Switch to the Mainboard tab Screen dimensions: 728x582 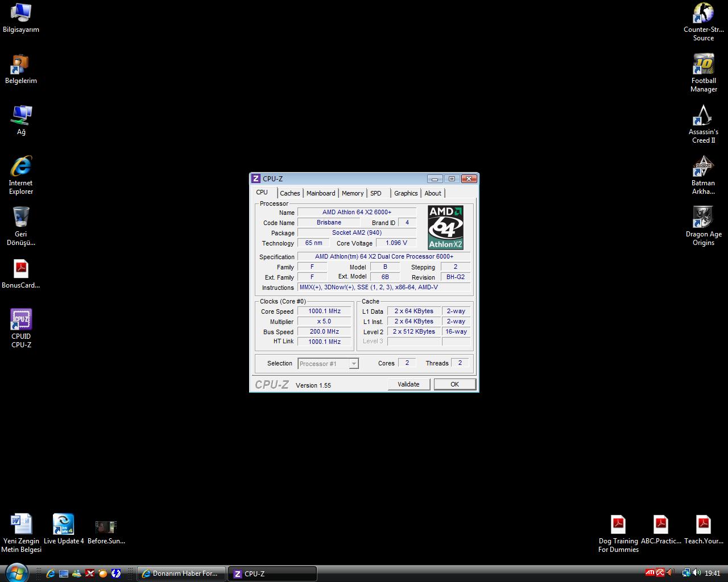(x=321, y=193)
